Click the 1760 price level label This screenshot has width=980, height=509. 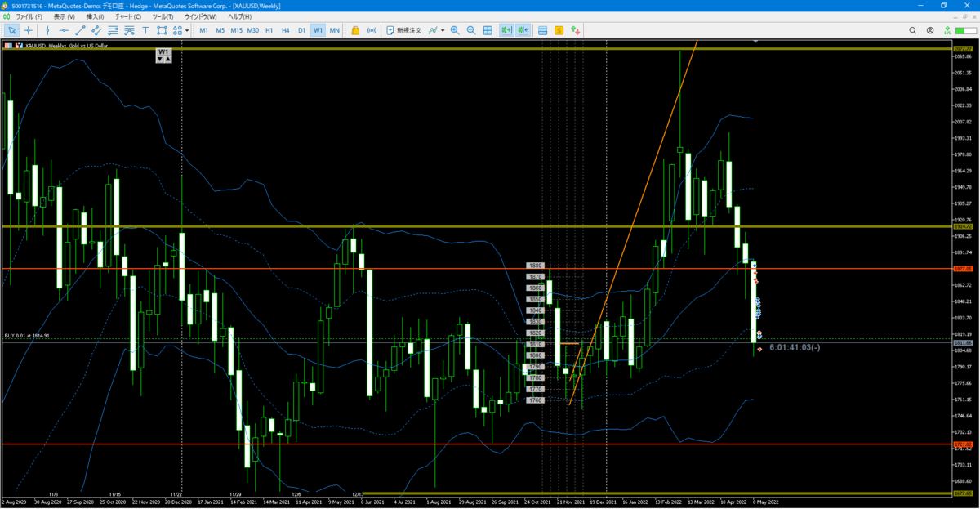(536, 400)
